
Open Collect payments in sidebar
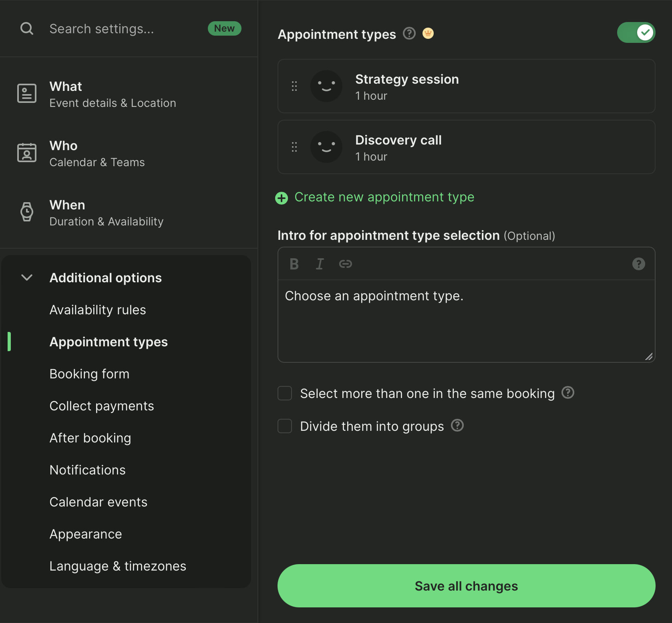click(102, 406)
